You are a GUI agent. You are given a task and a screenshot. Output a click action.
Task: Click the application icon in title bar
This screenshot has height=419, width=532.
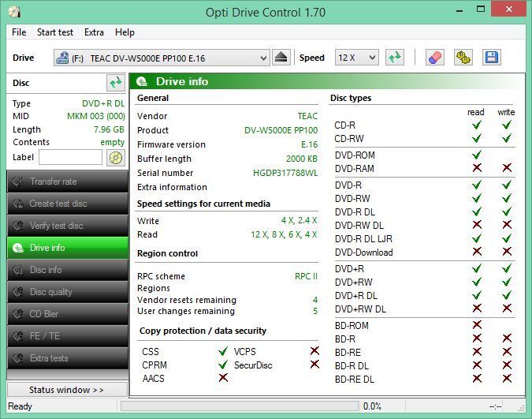(x=14, y=12)
